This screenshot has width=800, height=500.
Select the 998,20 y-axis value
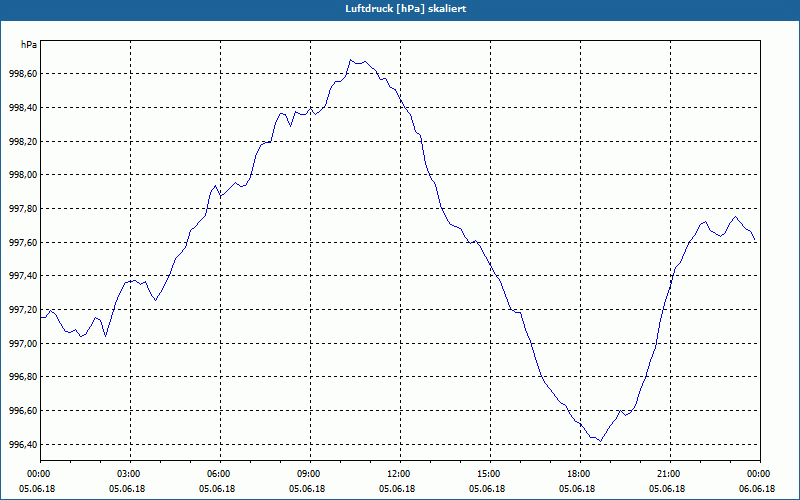23,141
